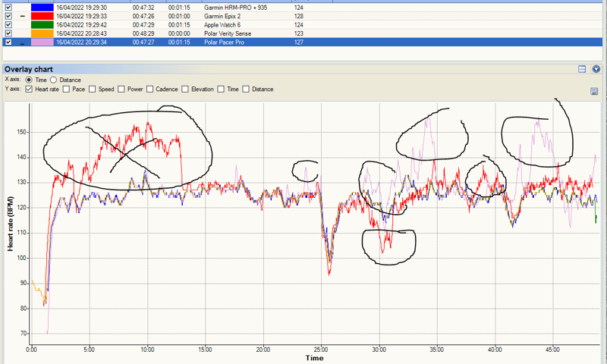Select the Polar Verity Sense row name
This screenshot has width=607, height=364.
click(228, 33)
